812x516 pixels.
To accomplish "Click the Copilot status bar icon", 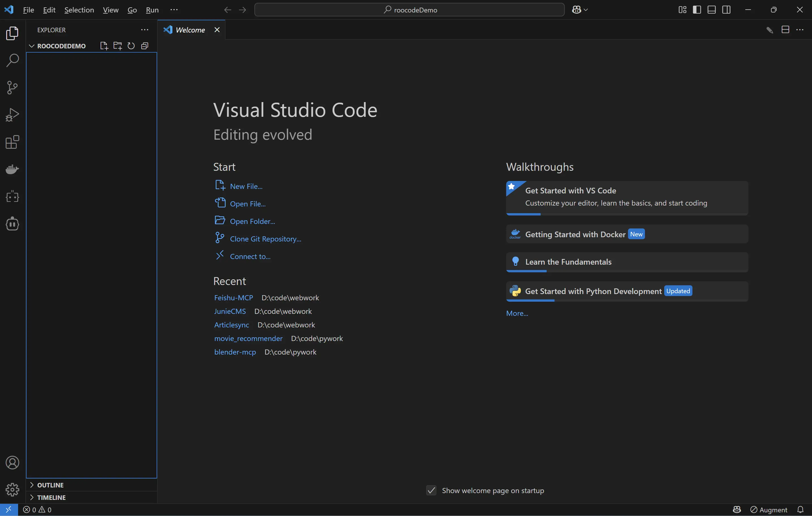I will [737, 509].
